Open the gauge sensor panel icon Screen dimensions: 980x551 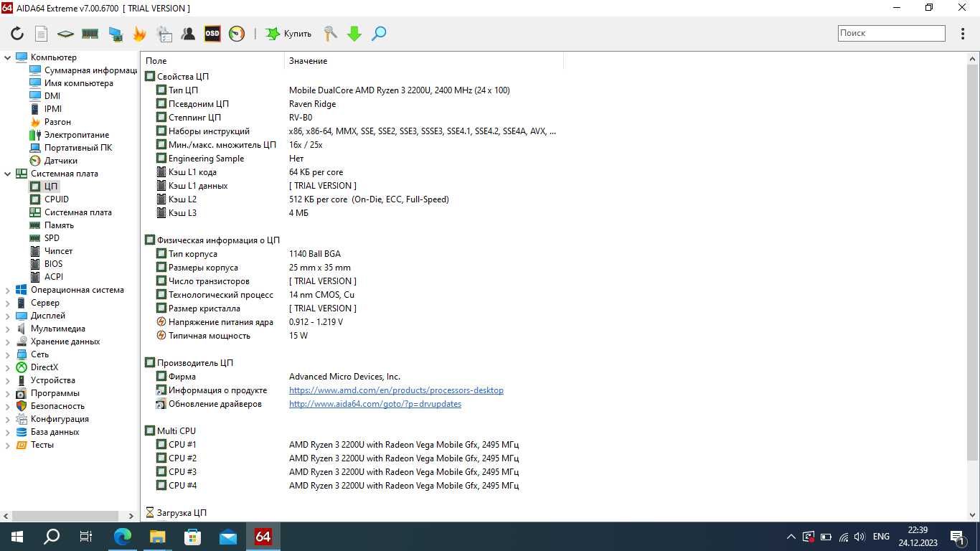[x=237, y=34]
